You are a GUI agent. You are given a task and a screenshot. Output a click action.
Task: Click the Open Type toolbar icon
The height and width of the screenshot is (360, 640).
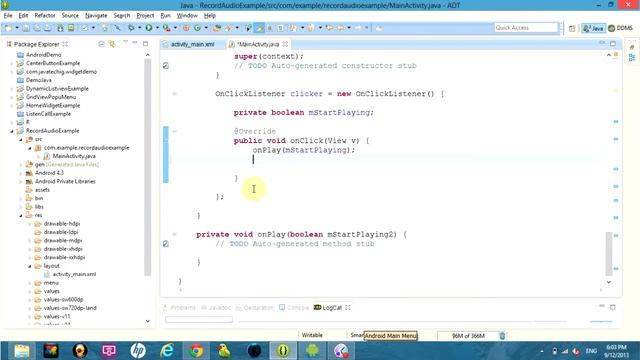(x=217, y=28)
